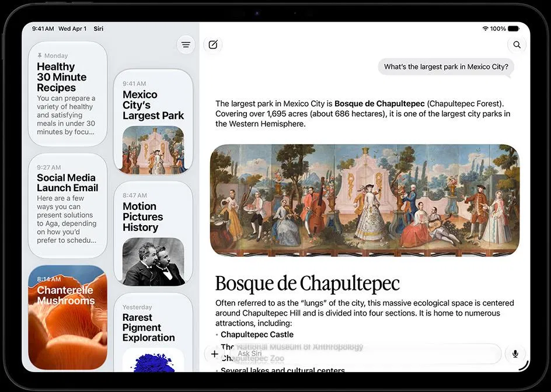551x392 pixels.
Task: Tap bold Bosque de Chapultepec in answer
Action: click(379, 104)
